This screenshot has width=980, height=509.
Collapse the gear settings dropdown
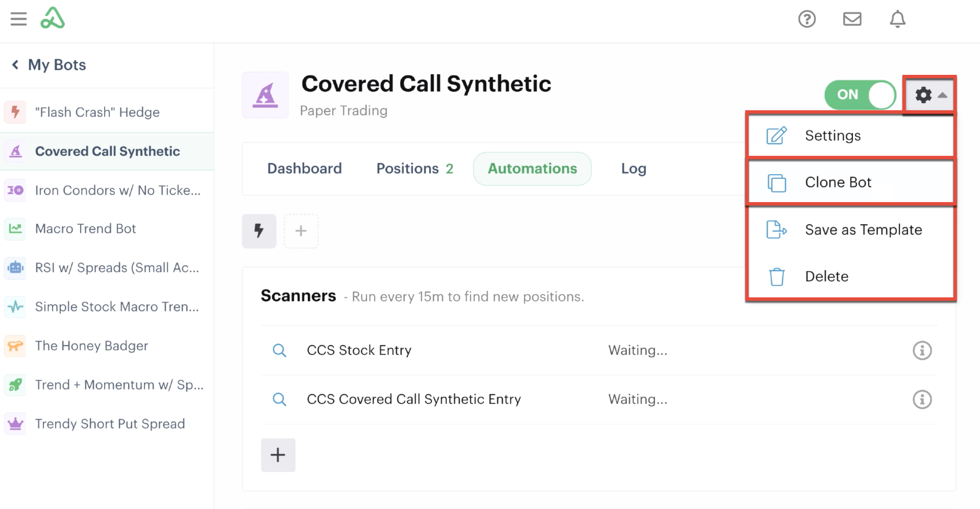[929, 95]
